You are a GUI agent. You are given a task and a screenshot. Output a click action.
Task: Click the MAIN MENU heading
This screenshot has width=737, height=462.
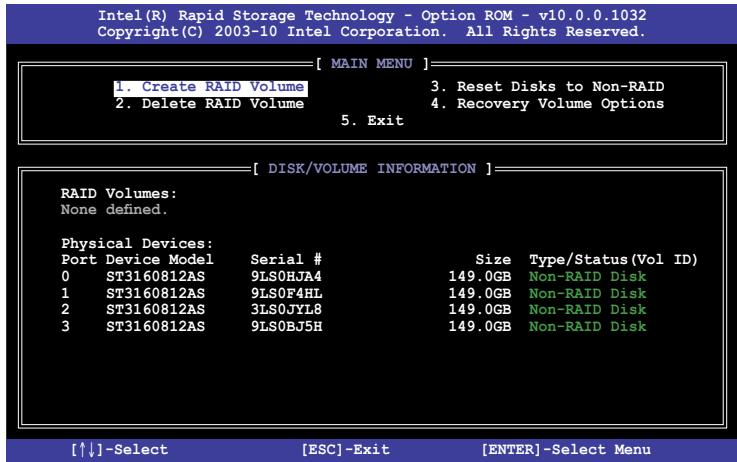coord(372,63)
